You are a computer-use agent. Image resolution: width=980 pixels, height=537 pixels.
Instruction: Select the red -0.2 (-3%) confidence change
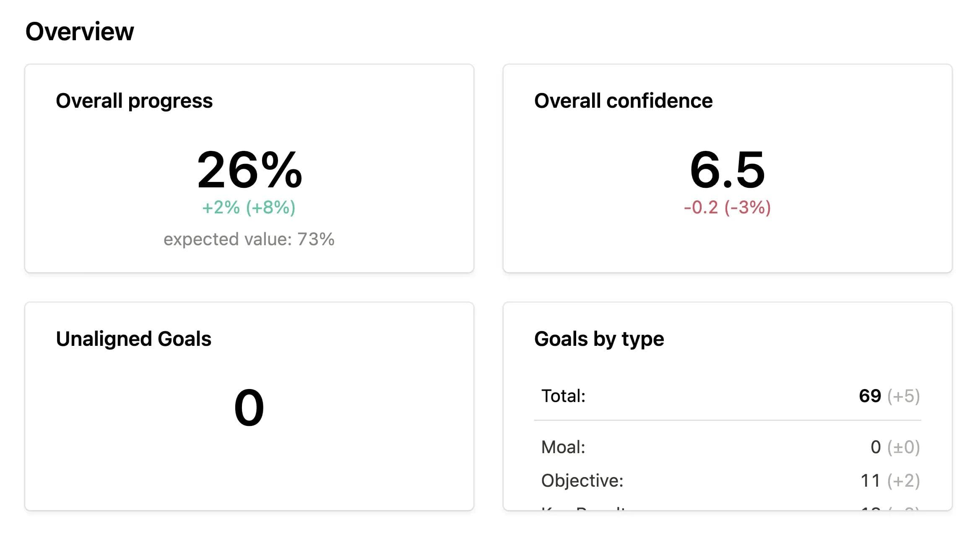(728, 207)
